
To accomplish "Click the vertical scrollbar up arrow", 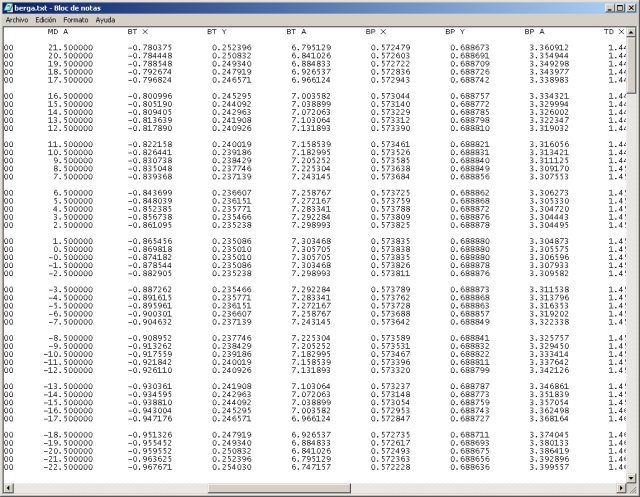I will (632, 32).
